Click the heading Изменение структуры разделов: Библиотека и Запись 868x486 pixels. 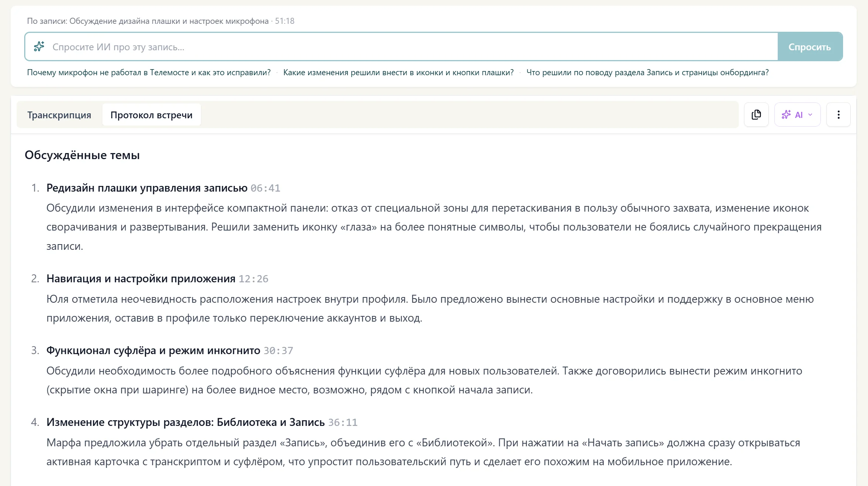point(185,422)
